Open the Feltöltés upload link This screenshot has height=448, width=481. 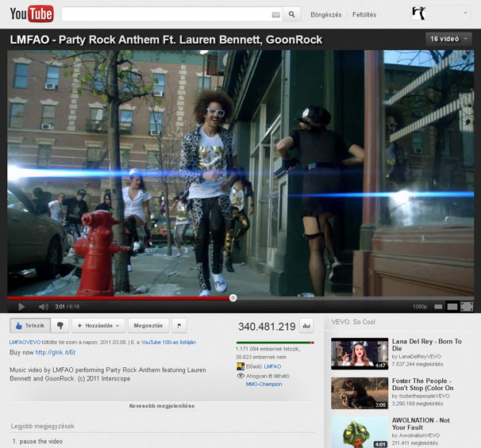364,15
